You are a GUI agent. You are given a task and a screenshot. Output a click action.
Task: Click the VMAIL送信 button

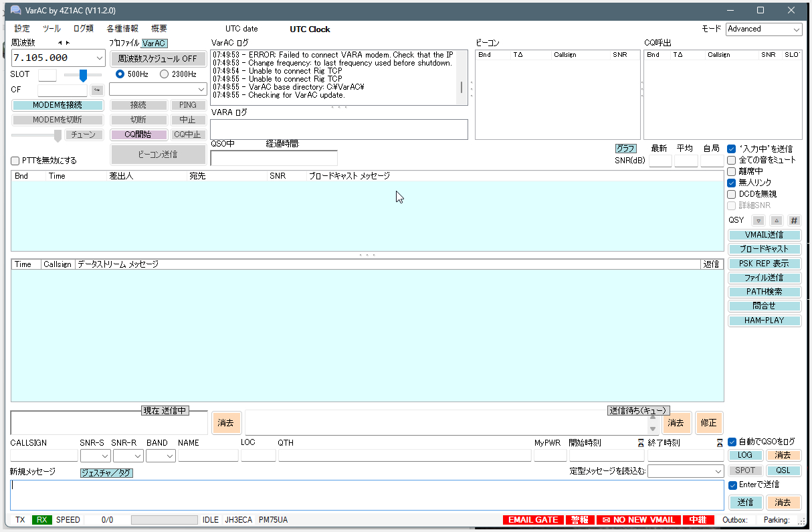tap(765, 235)
